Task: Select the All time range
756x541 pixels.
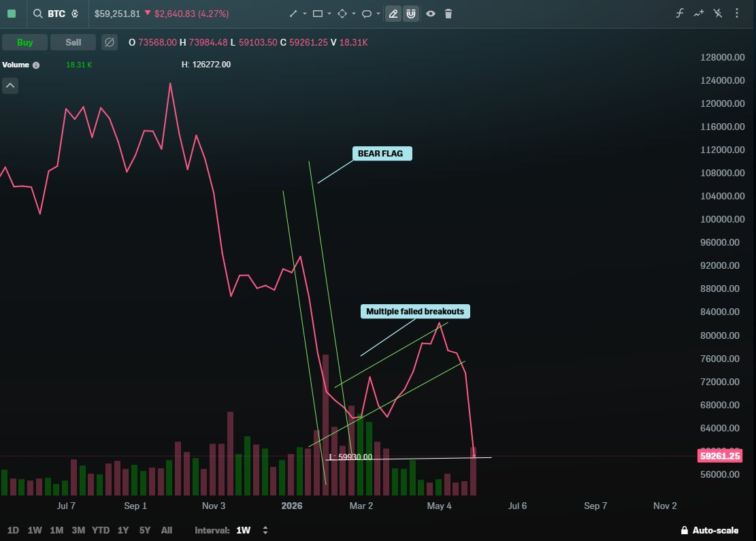Action: coord(166,530)
